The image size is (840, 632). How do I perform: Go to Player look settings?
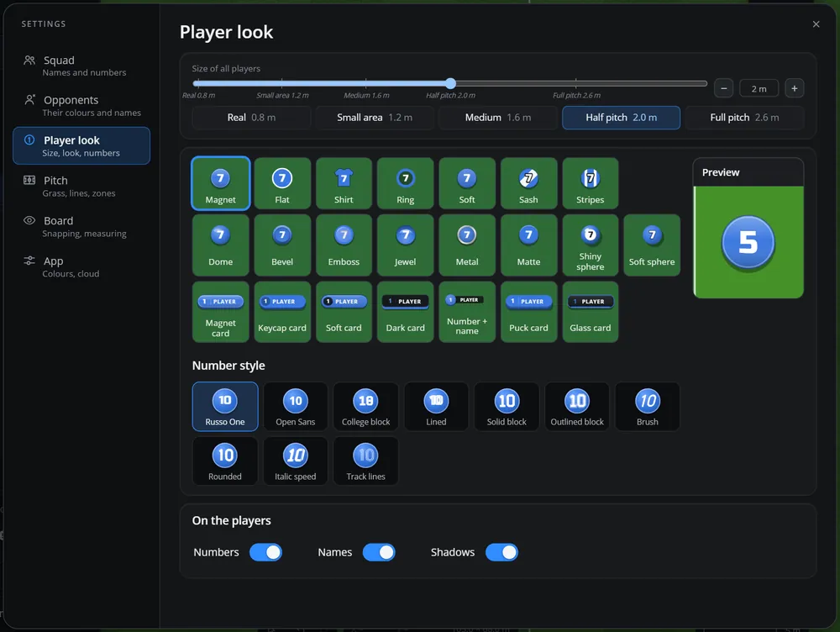81,145
